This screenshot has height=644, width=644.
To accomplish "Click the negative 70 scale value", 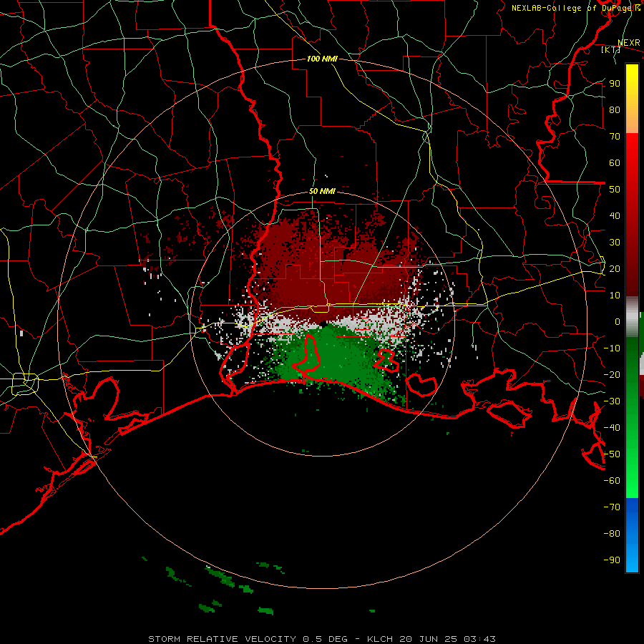I will [x=612, y=507].
